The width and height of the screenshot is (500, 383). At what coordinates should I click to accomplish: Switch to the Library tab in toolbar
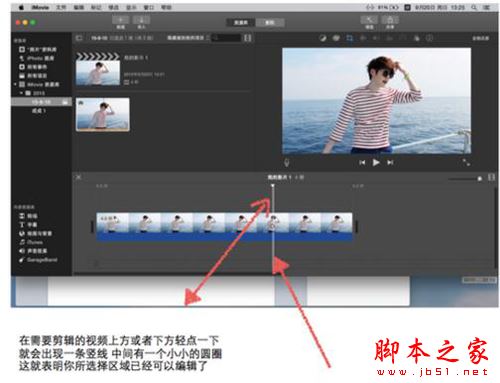click(x=241, y=23)
